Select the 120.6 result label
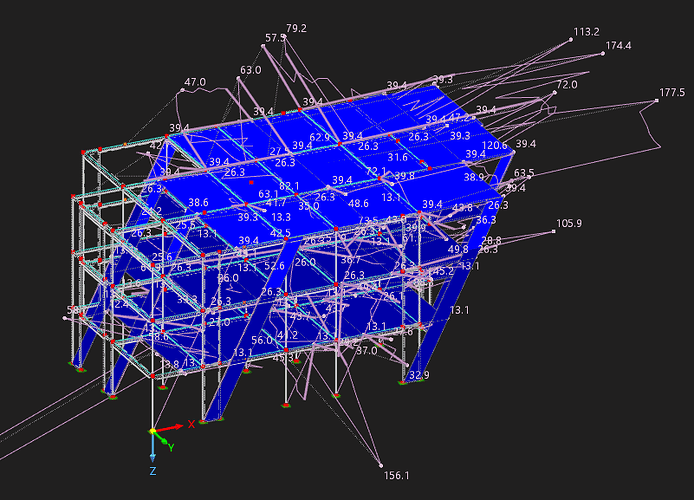Screen dimensions: 694x500 click(495, 145)
